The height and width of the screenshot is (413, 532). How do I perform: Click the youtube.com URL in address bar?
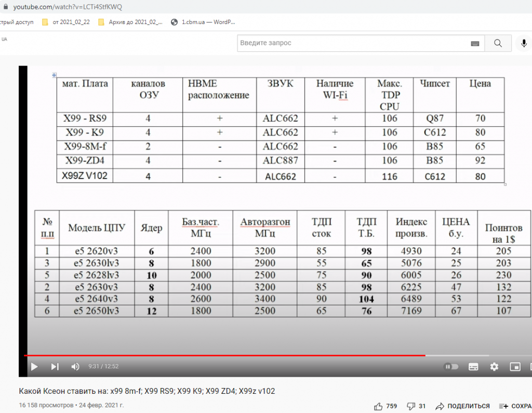click(x=68, y=7)
